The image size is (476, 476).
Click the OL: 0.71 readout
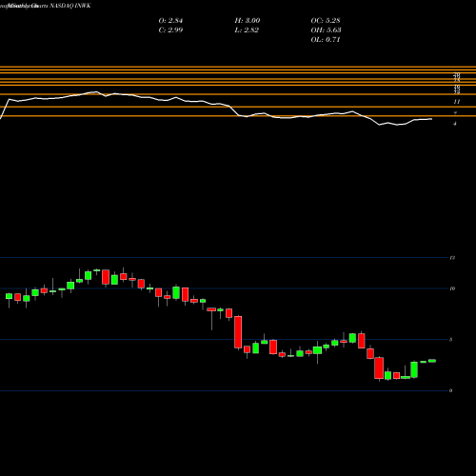point(326,40)
